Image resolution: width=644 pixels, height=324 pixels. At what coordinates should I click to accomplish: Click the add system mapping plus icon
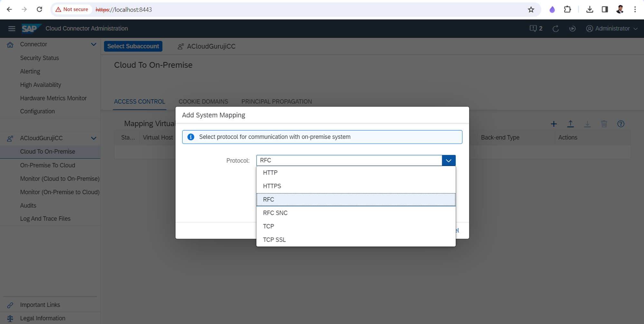tap(554, 124)
